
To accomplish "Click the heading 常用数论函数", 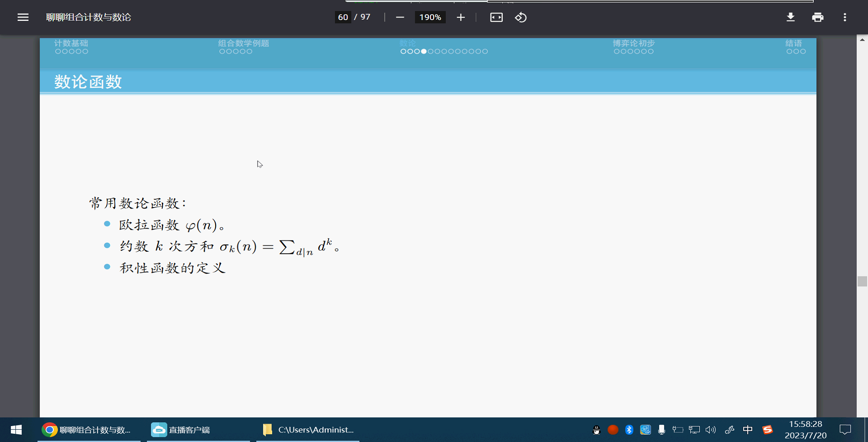I will click(x=138, y=203).
